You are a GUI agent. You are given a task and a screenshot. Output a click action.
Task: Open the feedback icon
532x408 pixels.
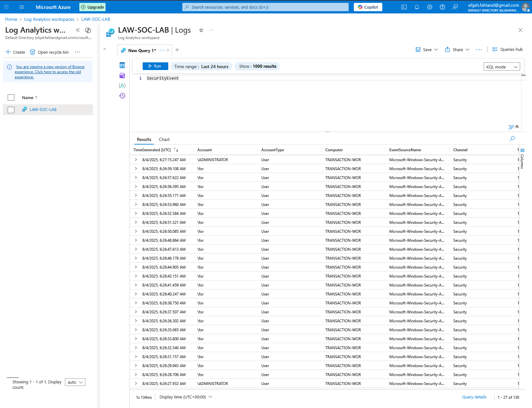coord(455,7)
